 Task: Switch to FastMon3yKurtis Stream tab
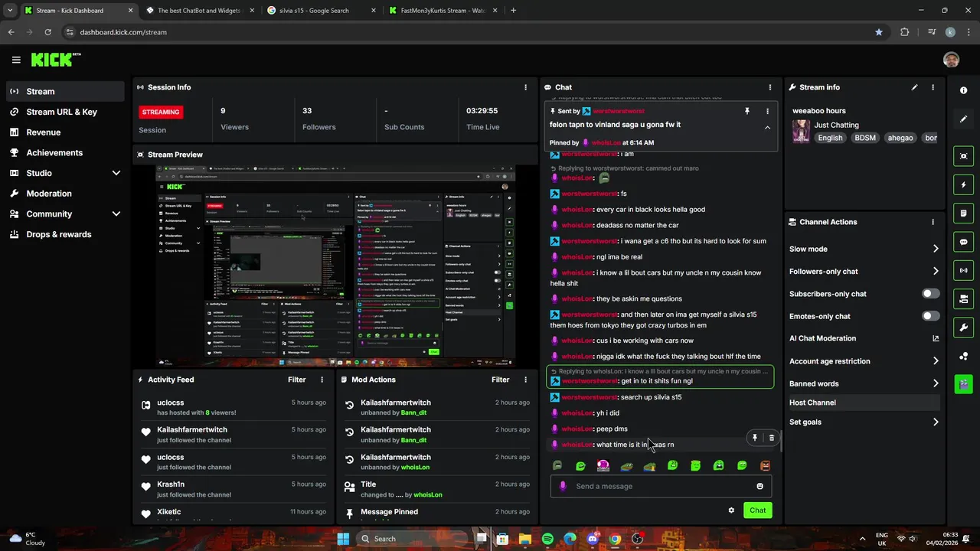[x=443, y=11]
